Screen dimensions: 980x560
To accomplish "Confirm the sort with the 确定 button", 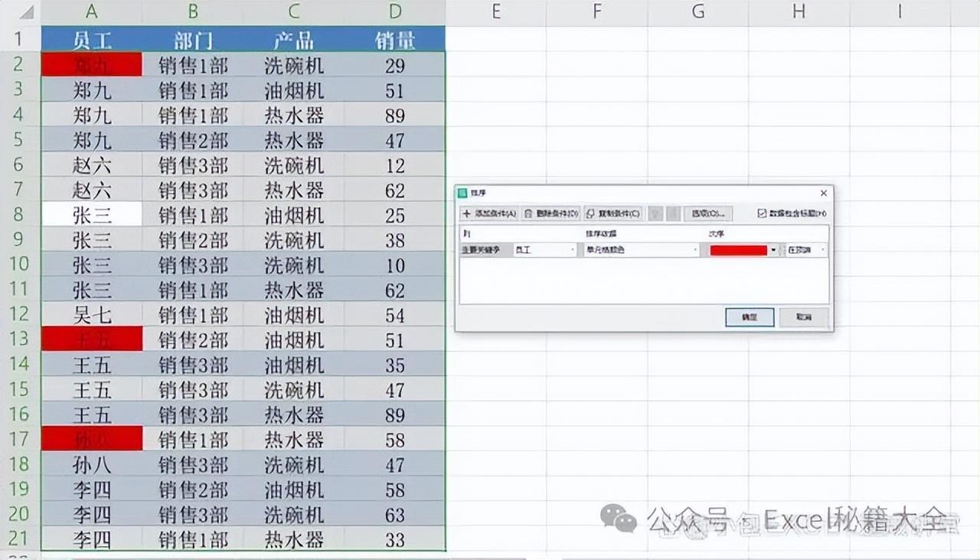I will 750,317.
